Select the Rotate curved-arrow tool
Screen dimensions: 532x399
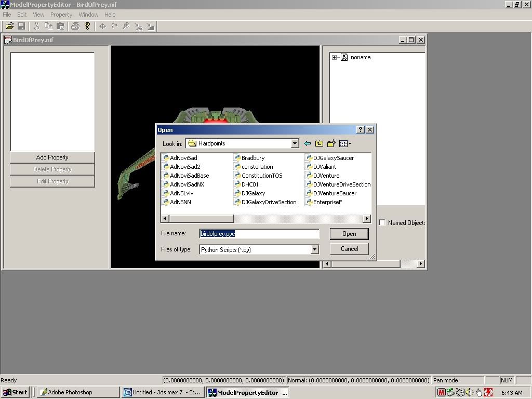[x=115, y=26]
